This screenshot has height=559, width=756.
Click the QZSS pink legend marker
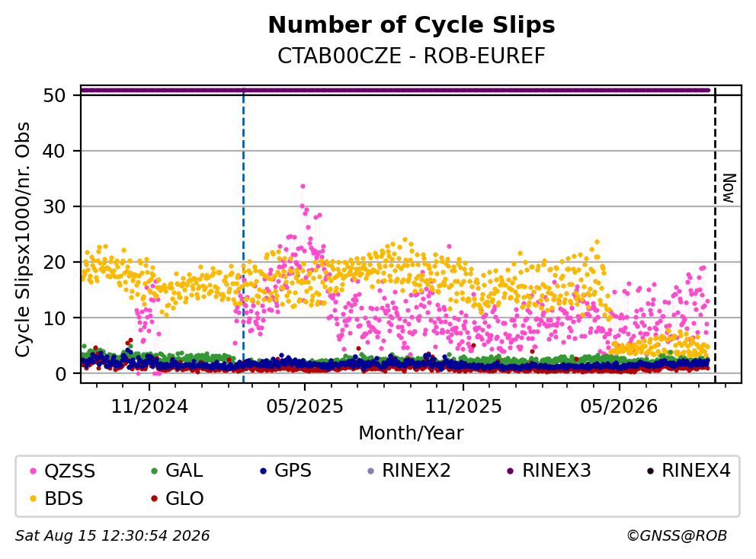click(33, 471)
